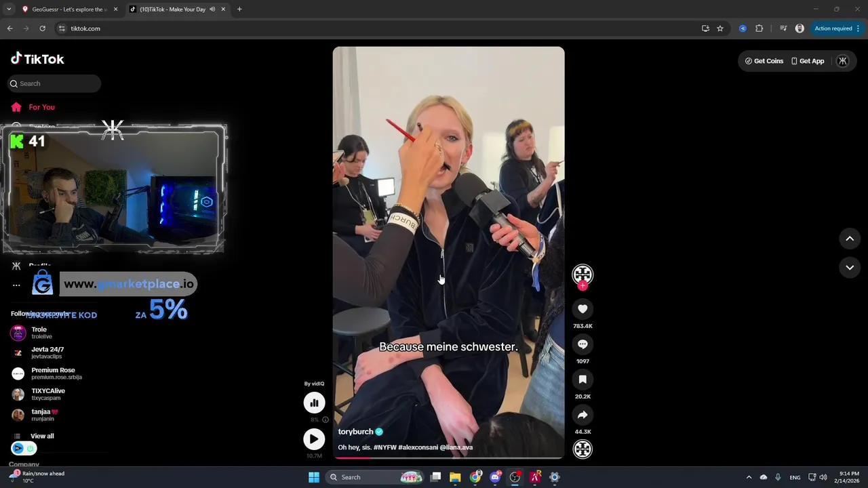The image size is (868, 488).
Task: Click the Get Coins button
Action: point(764,61)
